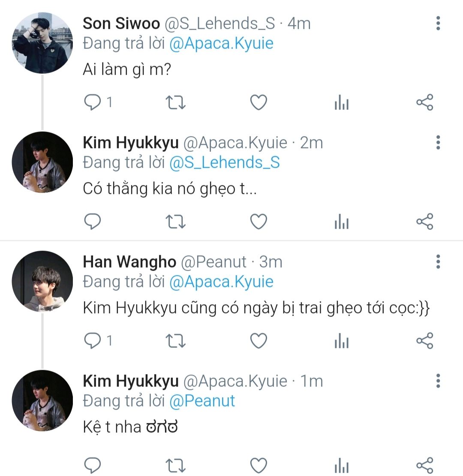Open more options on Son Siwoo's tweet

(438, 23)
